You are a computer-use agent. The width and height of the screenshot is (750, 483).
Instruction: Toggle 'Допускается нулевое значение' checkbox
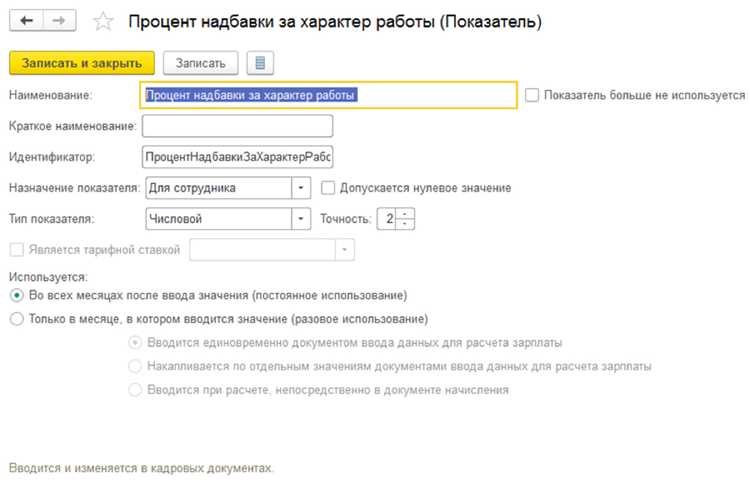[328, 188]
